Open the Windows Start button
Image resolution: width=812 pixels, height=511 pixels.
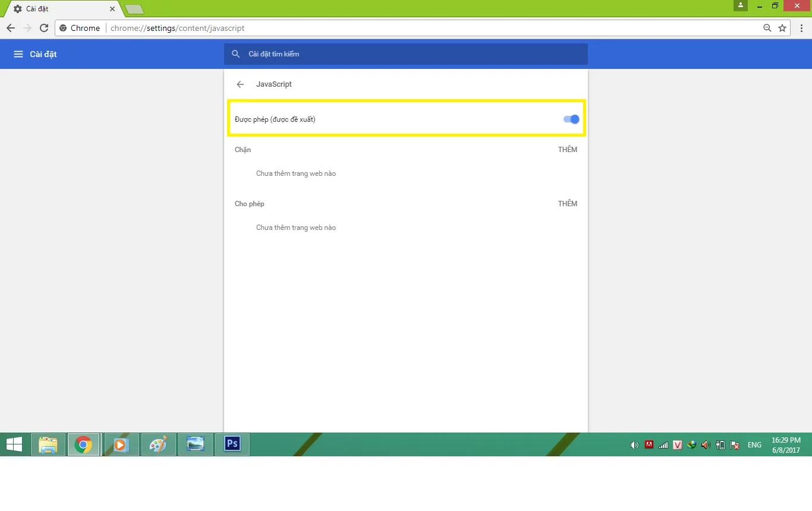(x=14, y=444)
